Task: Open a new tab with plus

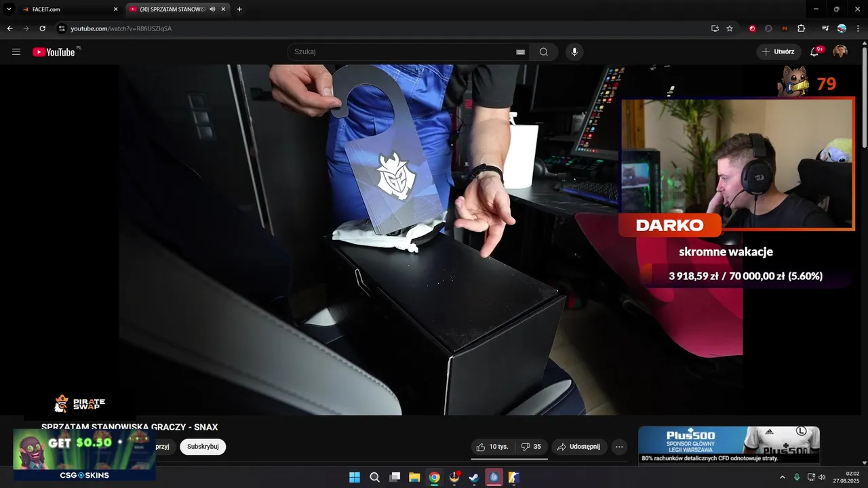Action: click(239, 9)
